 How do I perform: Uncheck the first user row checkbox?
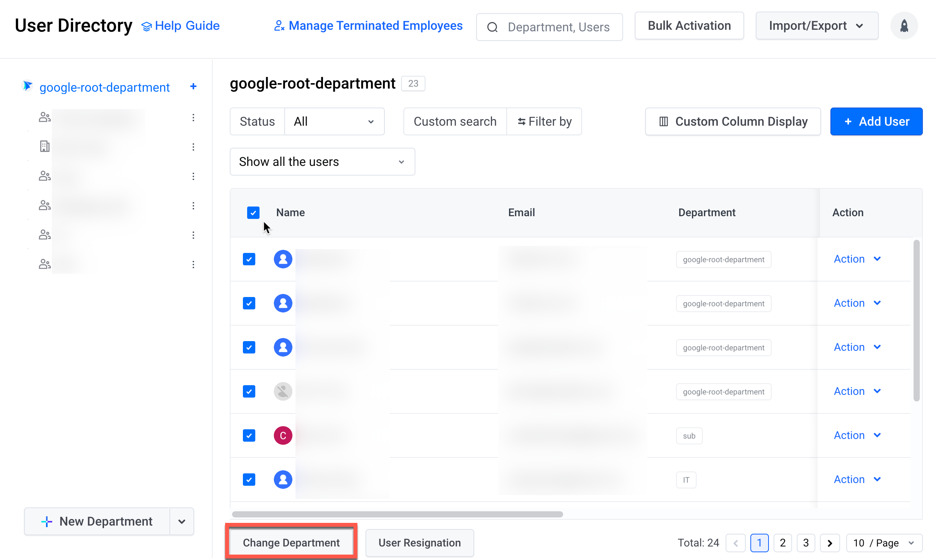point(249,259)
